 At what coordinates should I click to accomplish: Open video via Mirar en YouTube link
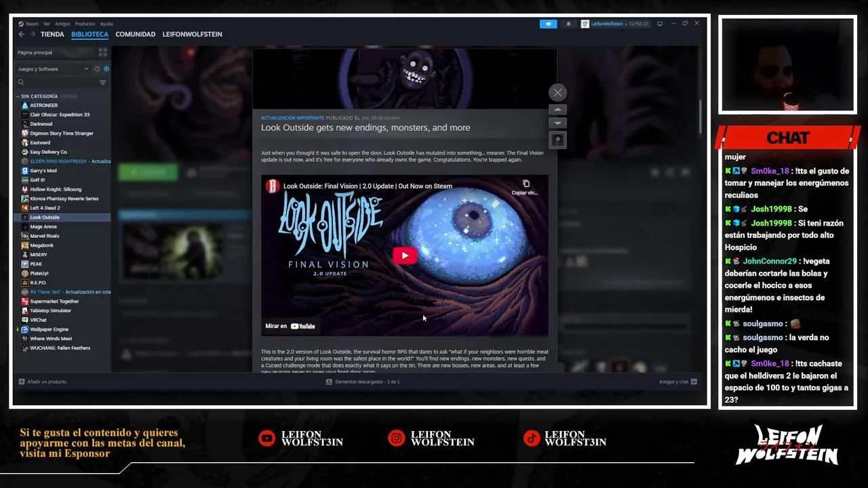coord(290,326)
